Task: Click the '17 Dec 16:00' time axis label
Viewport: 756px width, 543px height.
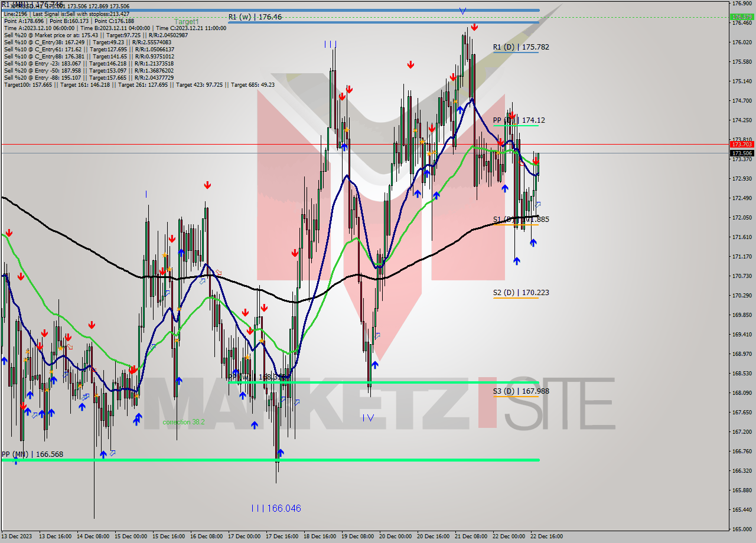Action: point(282,537)
